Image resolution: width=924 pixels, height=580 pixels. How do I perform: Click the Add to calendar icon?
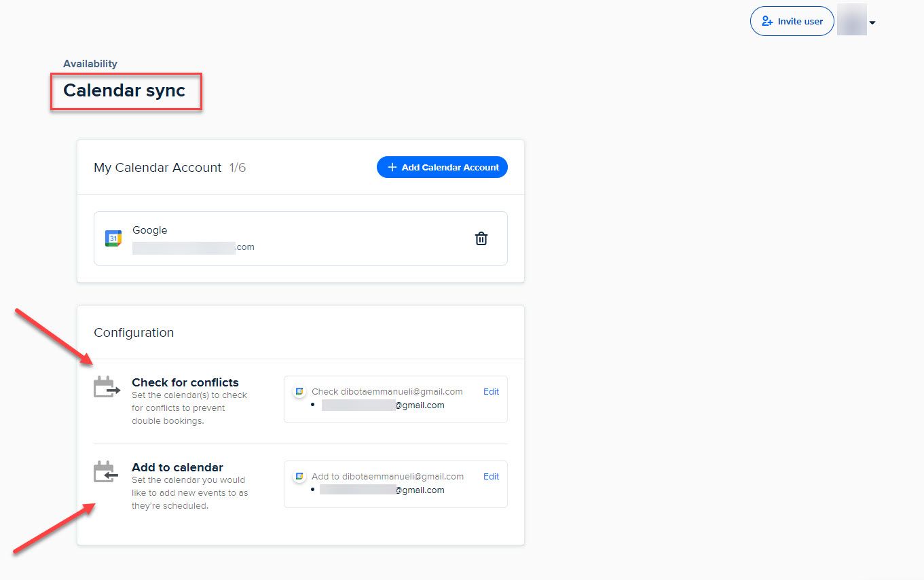(x=105, y=471)
